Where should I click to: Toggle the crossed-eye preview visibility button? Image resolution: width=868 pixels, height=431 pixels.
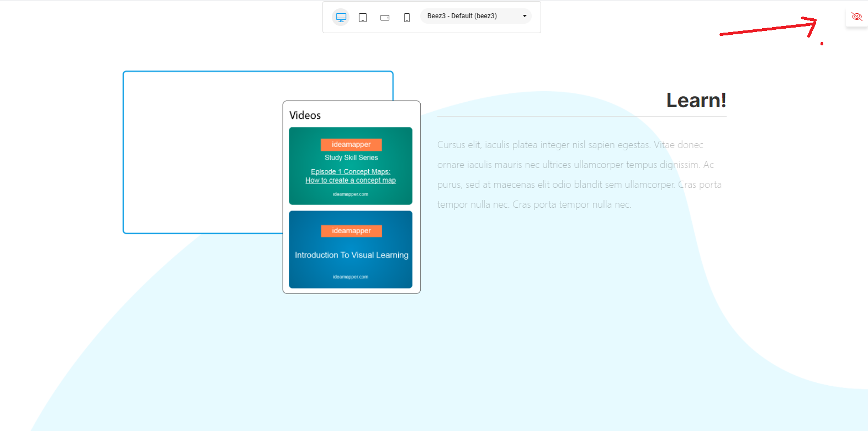tap(856, 17)
